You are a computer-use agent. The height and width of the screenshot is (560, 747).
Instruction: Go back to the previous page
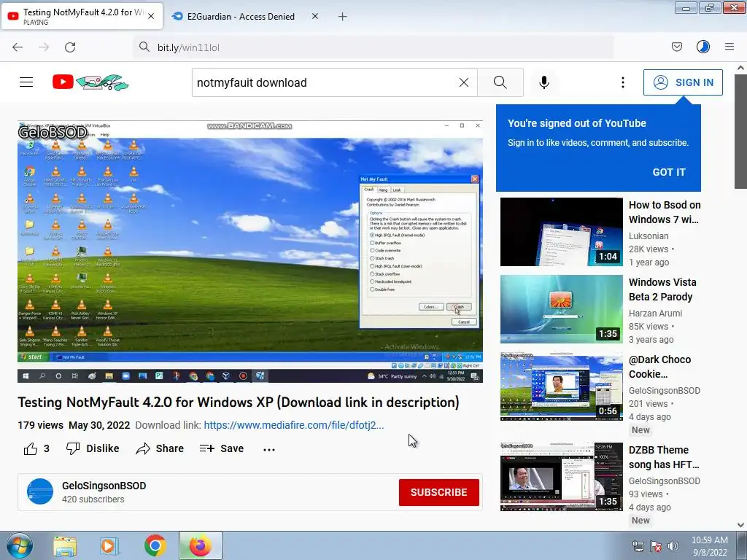click(x=18, y=47)
